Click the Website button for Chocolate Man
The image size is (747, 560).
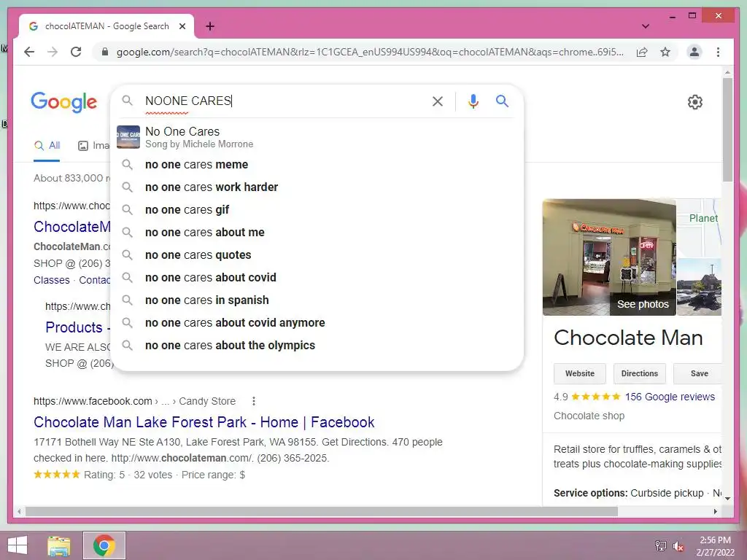point(580,374)
